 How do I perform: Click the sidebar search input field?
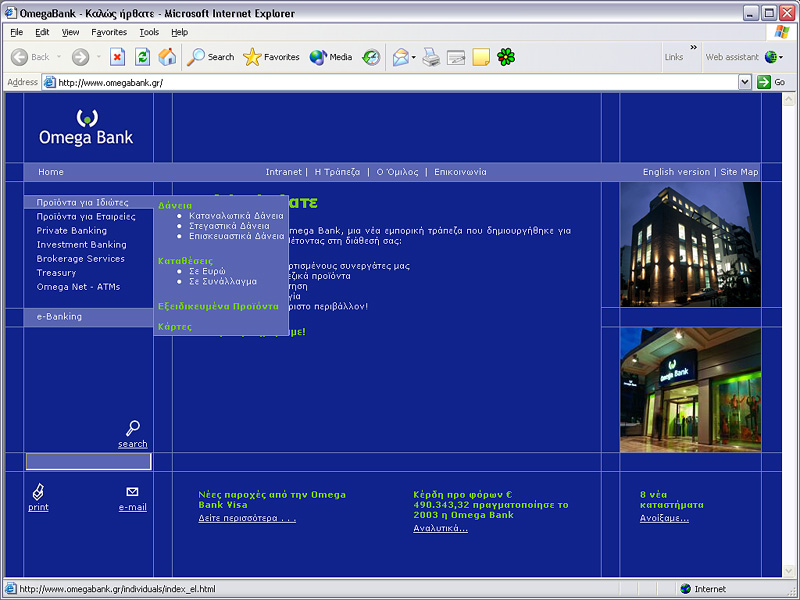(x=89, y=461)
